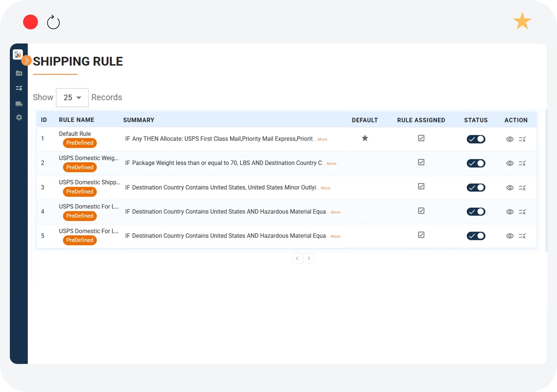The image size is (557, 392).
Task: Toggle rule assigned checkbox in row 4
Action: 421,211
